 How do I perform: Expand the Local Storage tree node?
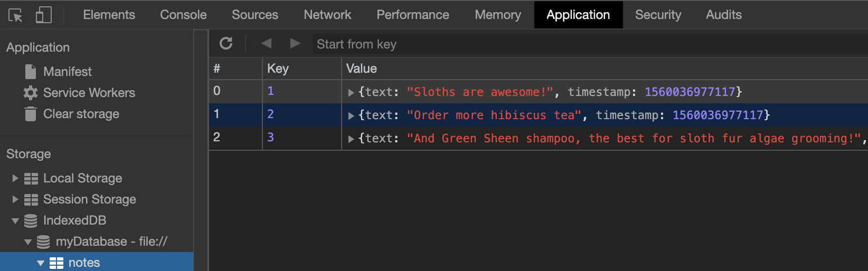[15, 179]
